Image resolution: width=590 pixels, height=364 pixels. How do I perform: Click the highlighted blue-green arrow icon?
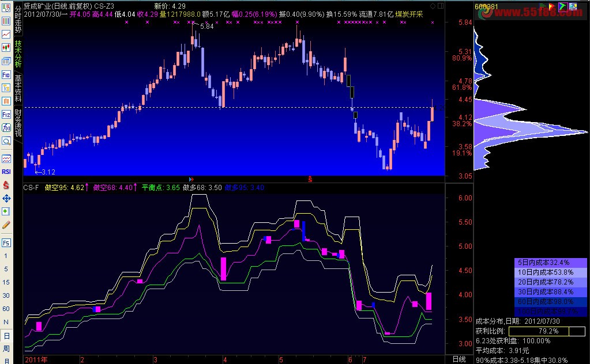(562, 6)
